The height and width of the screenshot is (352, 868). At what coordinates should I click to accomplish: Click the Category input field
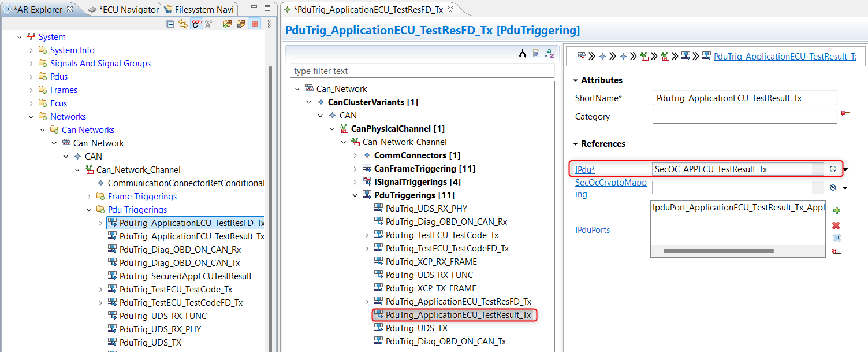pos(744,116)
